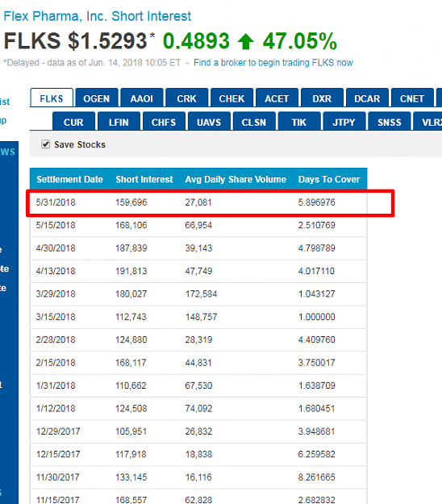
Task: Select the CRK ticker tab
Action: tap(187, 98)
